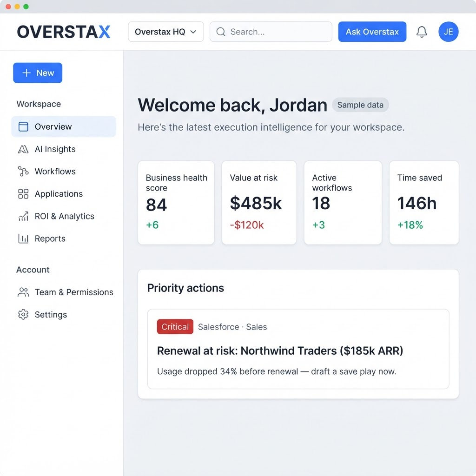The image size is (476, 476).
Task: Open the Active workflows card
Action: [x=343, y=203]
